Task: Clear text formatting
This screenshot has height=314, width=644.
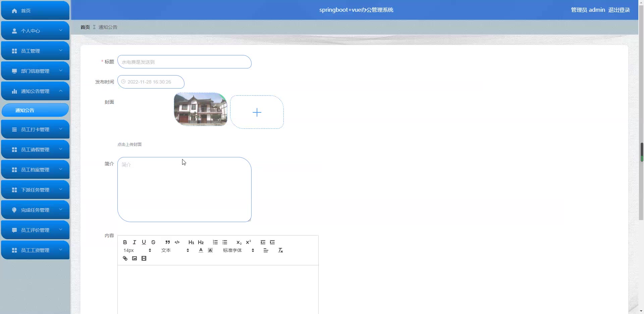Action: pos(280,250)
